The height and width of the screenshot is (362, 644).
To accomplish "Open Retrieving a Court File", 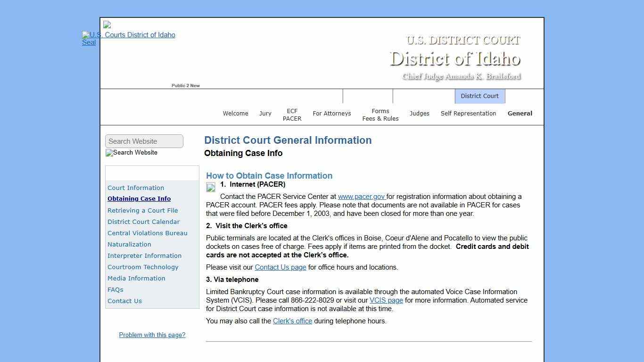I will coord(143,210).
